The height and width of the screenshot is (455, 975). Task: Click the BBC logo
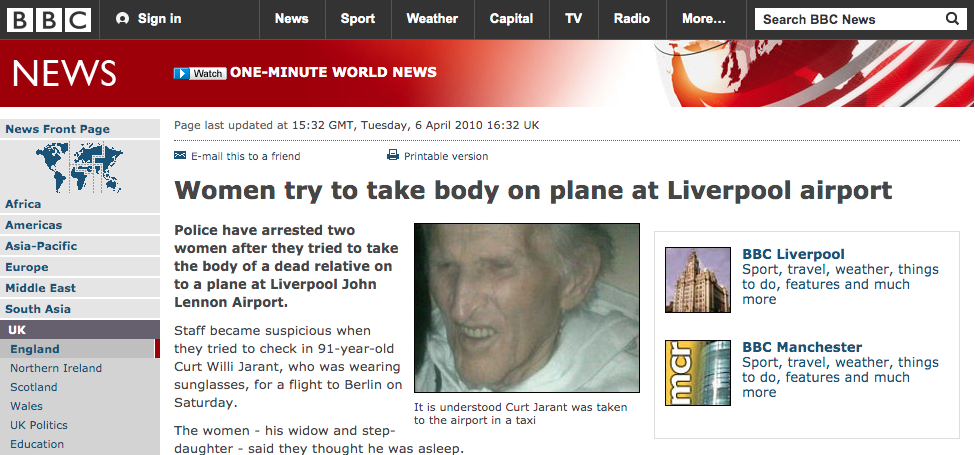(49, 19)
